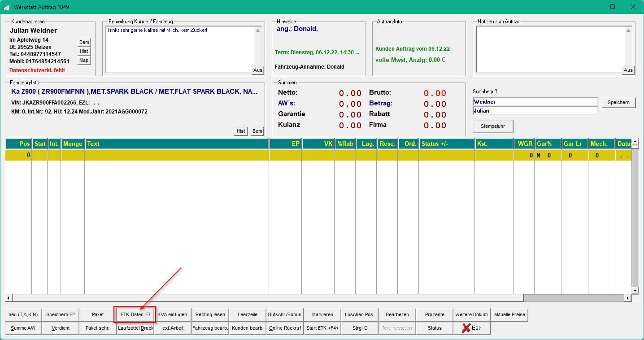Image resolution: width=644 pixels, height=340 pixels.
Task: Launch the parts catalog with Start ETK <F4>
Action: pyautogui.click(x=322, y=328)
